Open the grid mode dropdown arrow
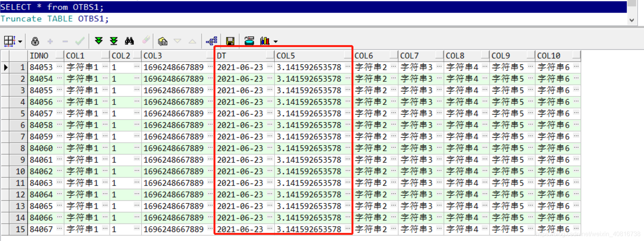 pyautogui.click(x=20, y=41)
